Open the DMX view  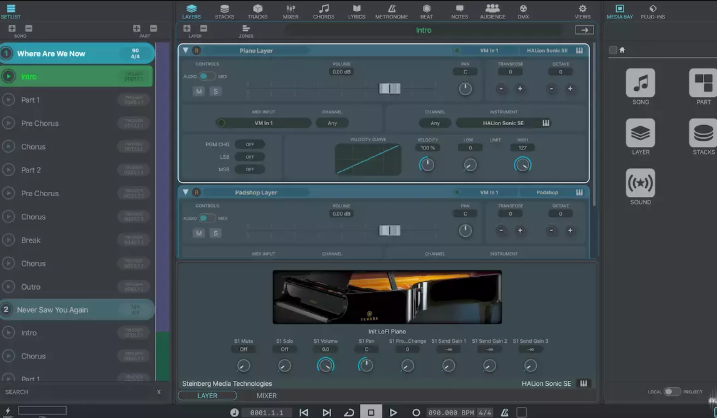point(524,11)
